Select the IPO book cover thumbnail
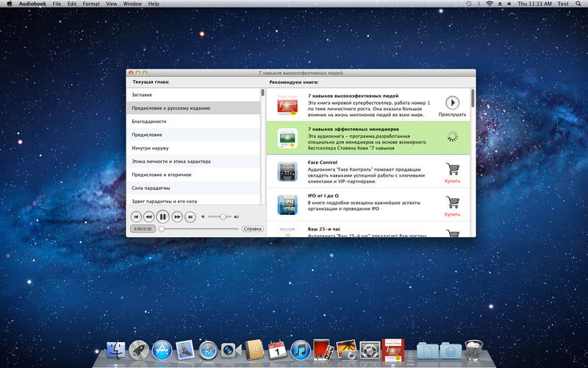The width and height of the screenshot is (588, 368). (x=287, y=205)
